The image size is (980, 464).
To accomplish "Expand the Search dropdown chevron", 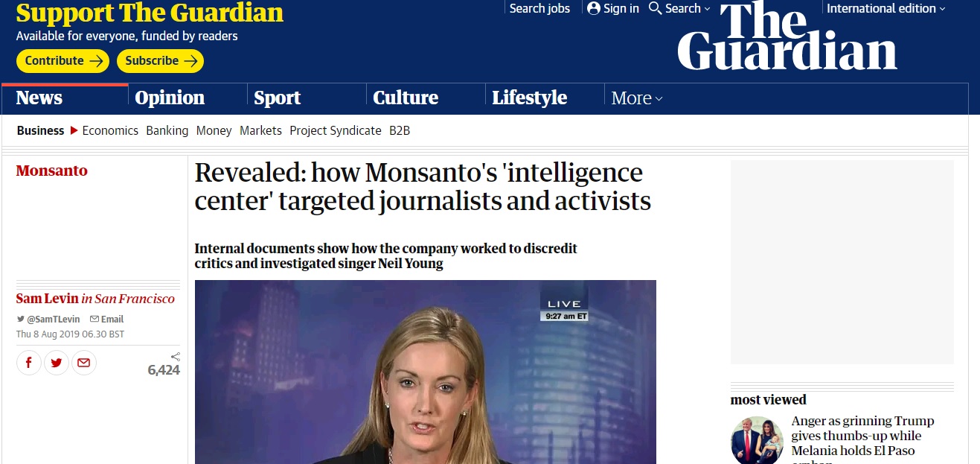I will click(707, 9).
